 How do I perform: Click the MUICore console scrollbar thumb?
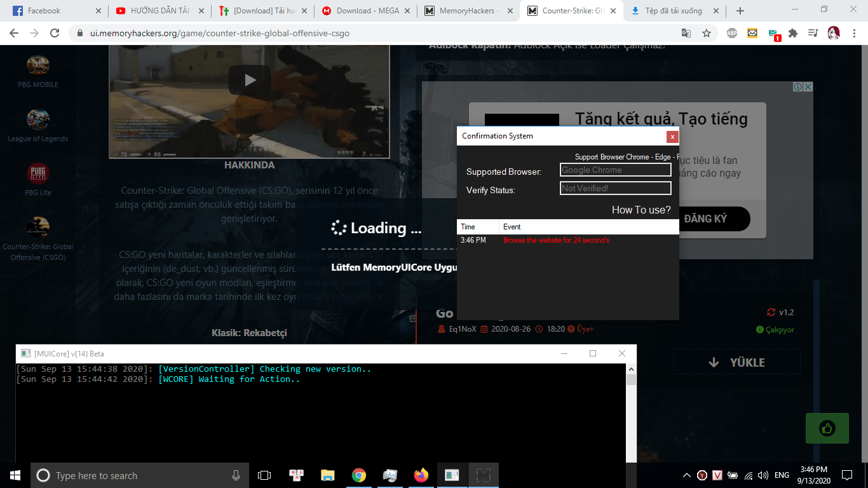[x=631, y=380]
